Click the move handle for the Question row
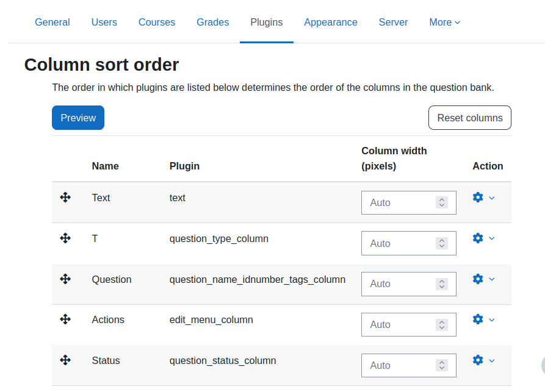 tap(65, 279)
